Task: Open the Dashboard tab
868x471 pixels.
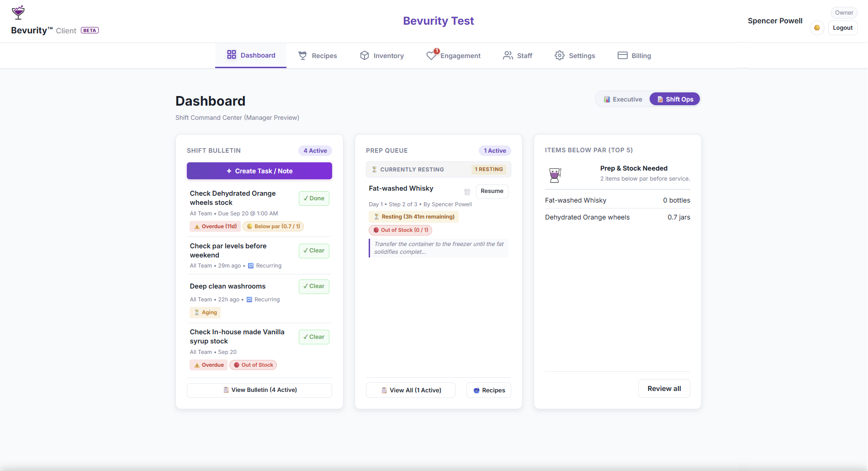Action: click(251, 55)
